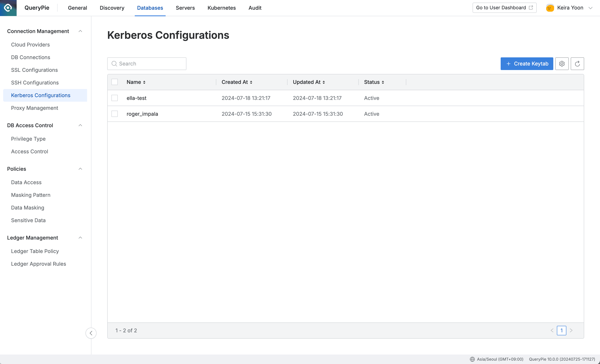Click the globe icon in the status bar

pyautogui.click(x=472, y=359)
